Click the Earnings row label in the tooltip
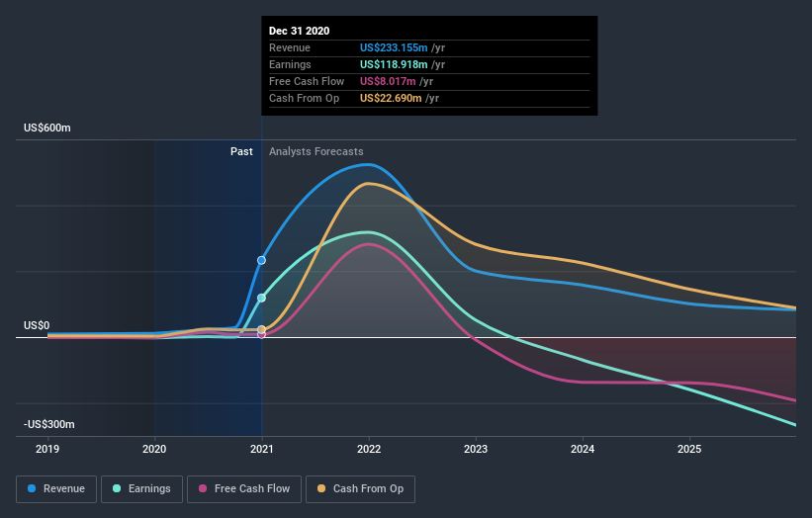Viewport: 812px width, 518px height. tap(290, 64)
